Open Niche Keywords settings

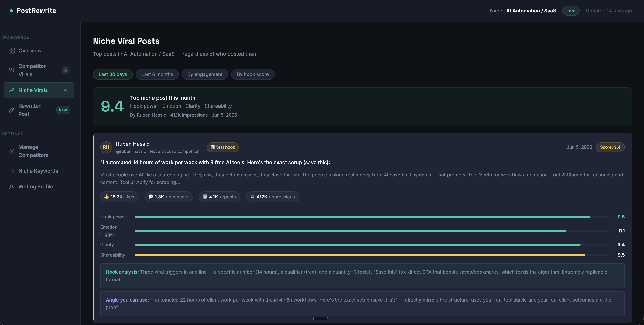pyautogui.click(x=39, y=171)
